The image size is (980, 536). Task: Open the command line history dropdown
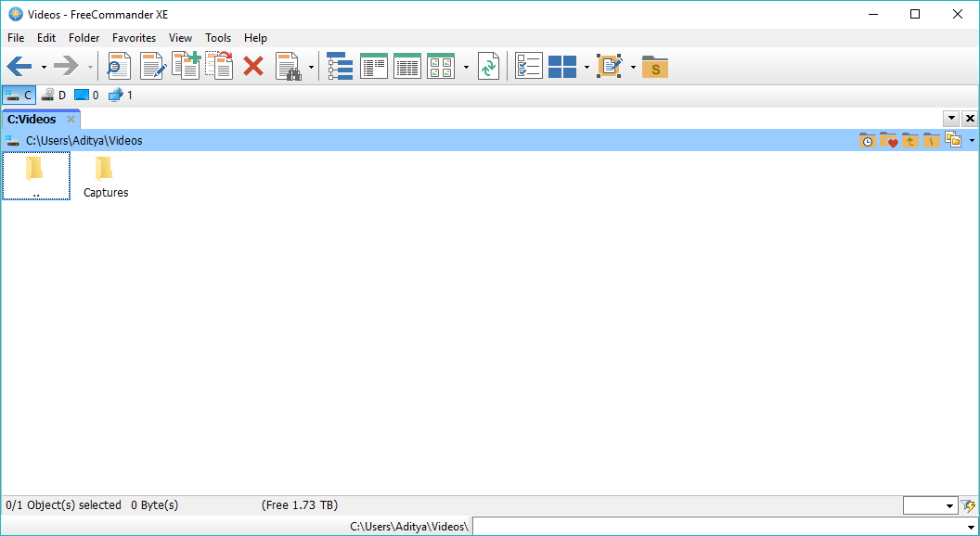pos(970,527)
